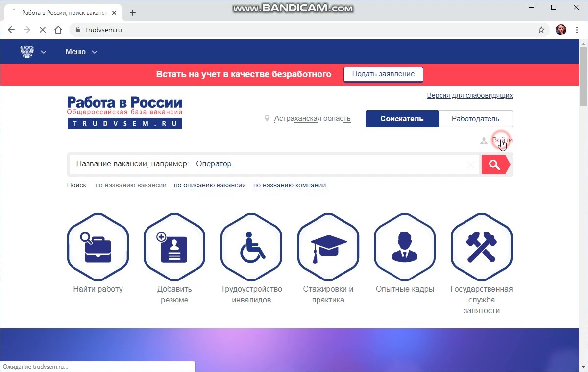This screenshot has width=588, height=372.
Task: Search by по названию компании
Action: tap(290, 186)
